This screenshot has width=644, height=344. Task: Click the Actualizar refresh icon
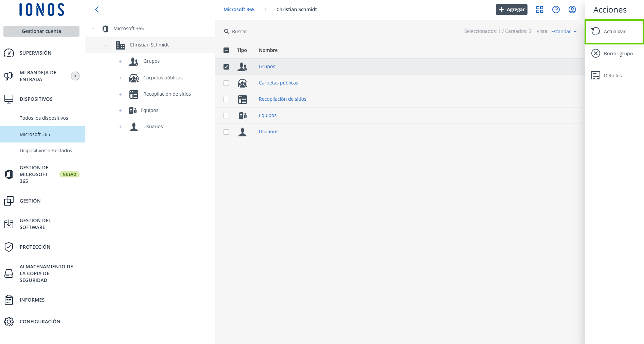596,32
